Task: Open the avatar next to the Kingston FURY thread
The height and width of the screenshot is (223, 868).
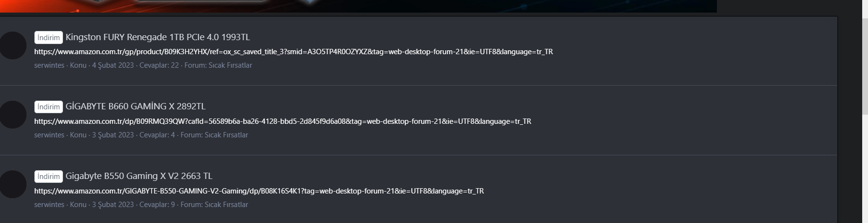Action: (13, 45)
